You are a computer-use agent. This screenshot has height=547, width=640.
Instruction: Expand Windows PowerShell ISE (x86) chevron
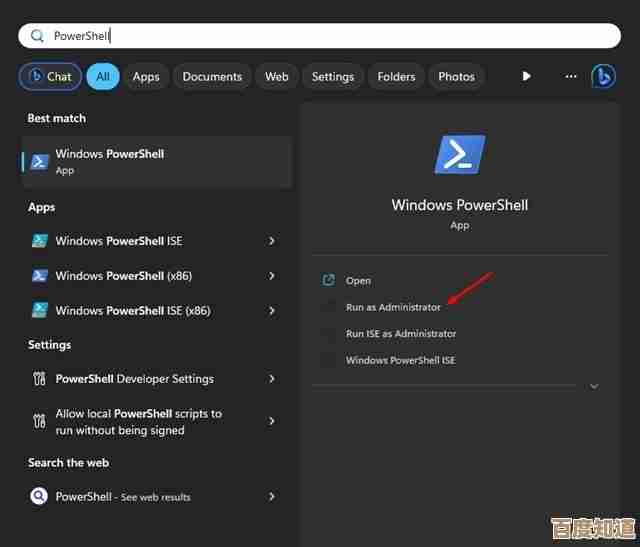271,311
